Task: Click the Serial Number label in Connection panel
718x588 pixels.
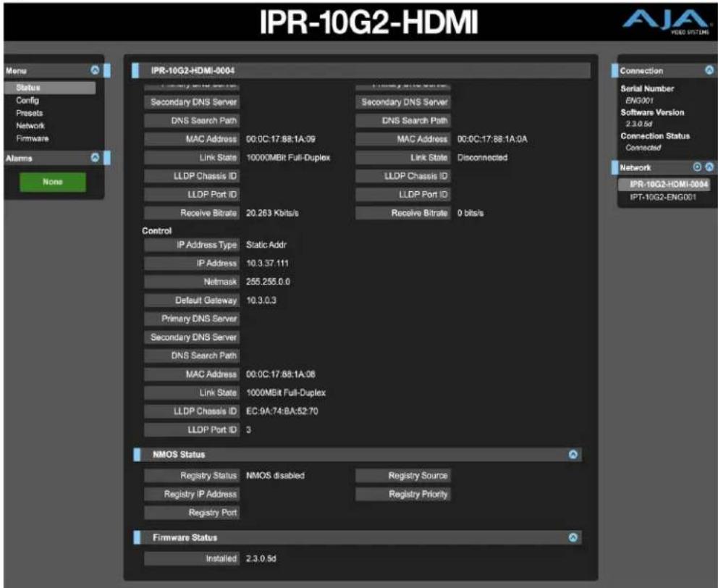Action: pyautogui.click(x=647, y=88)
